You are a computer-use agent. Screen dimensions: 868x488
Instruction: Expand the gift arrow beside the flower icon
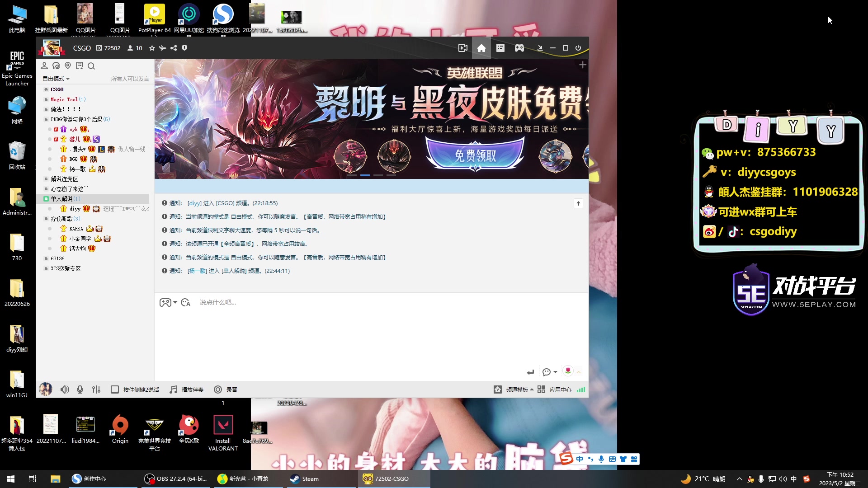pyautogui.click(x=579, y=372)
